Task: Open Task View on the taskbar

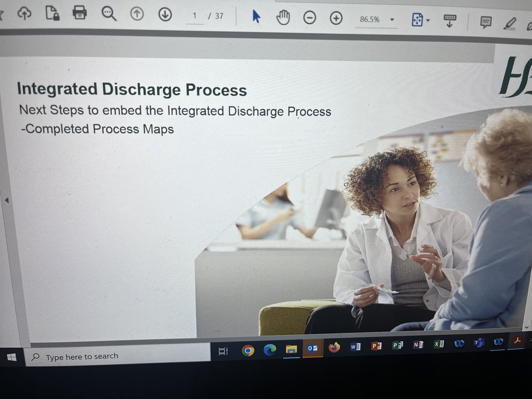Action: (223, 352)
